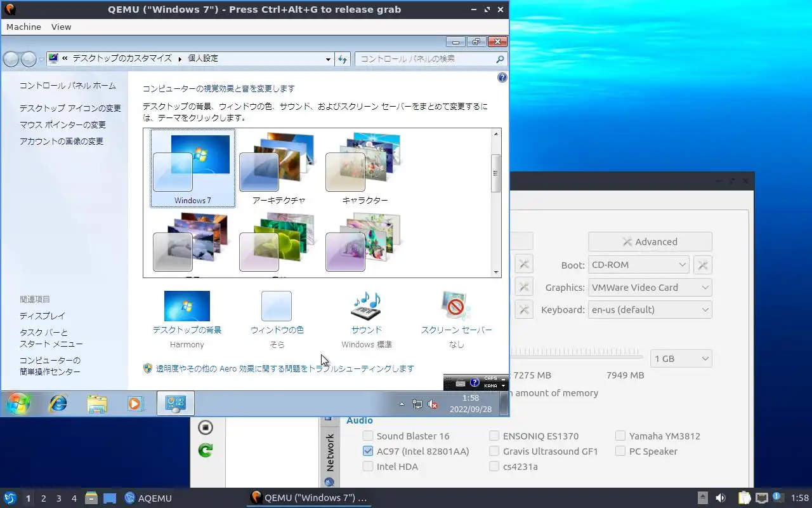Expand the Control Panel address bar dropdown arrow
The width and height of the screenshot is (812, 508).
coord(328,59)
